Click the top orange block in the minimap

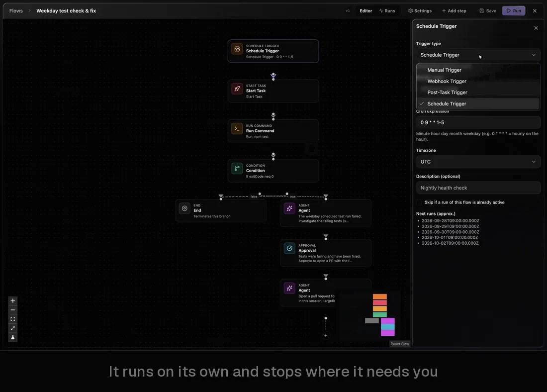pos(379,296)
